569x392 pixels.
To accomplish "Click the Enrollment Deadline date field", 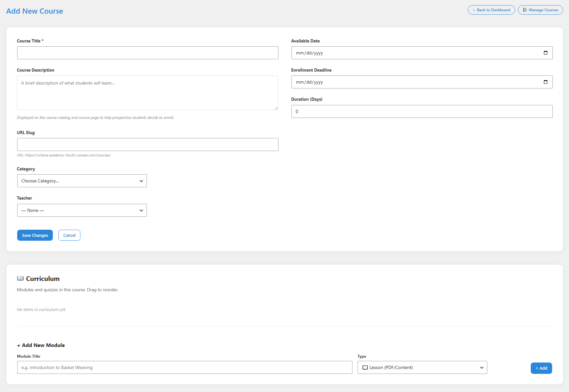I will click(422, 82).
